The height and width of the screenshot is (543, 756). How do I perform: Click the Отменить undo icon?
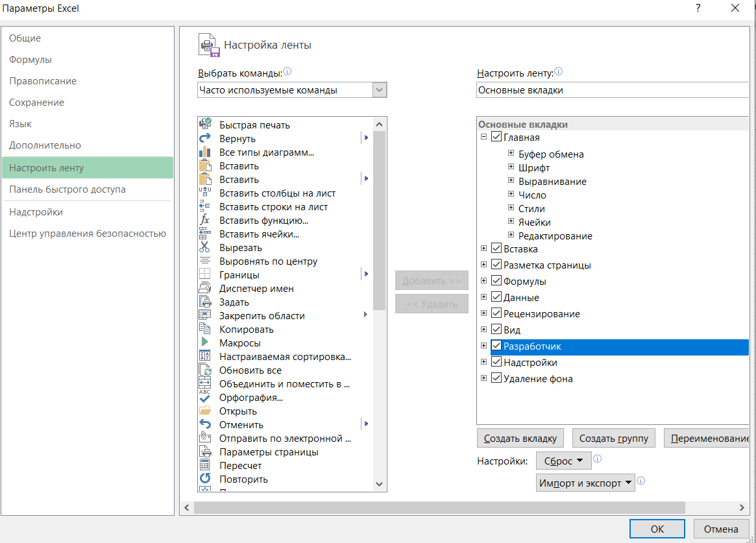pos(206,424)
